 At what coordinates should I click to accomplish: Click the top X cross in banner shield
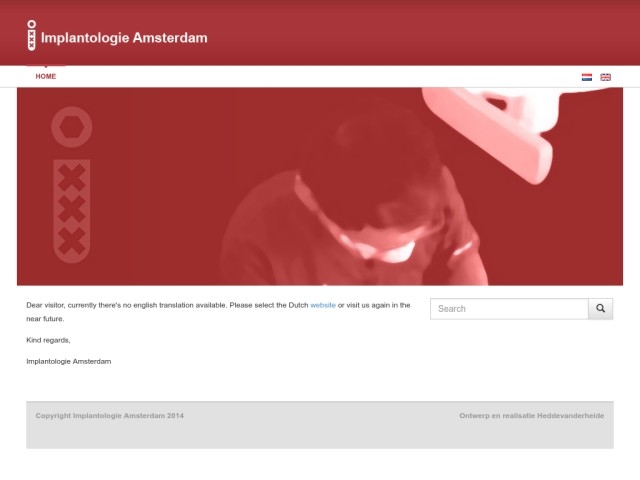pos(71,178)
